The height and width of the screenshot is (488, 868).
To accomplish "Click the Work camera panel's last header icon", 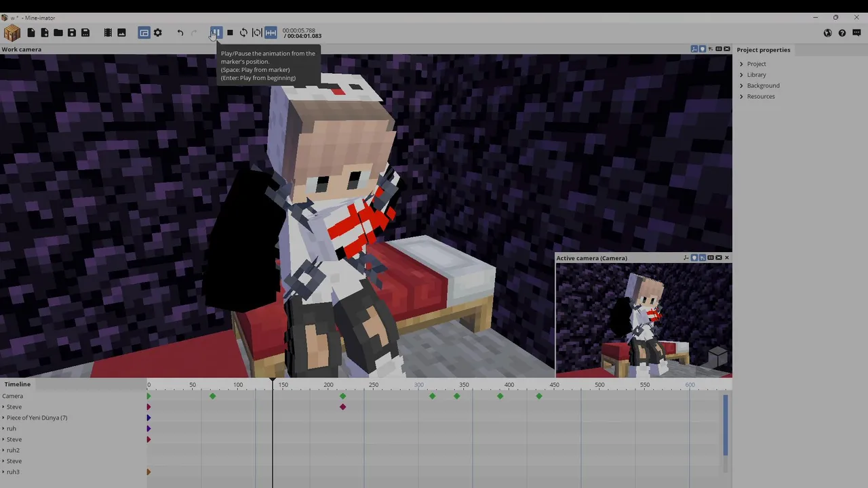I will point(727,49).
